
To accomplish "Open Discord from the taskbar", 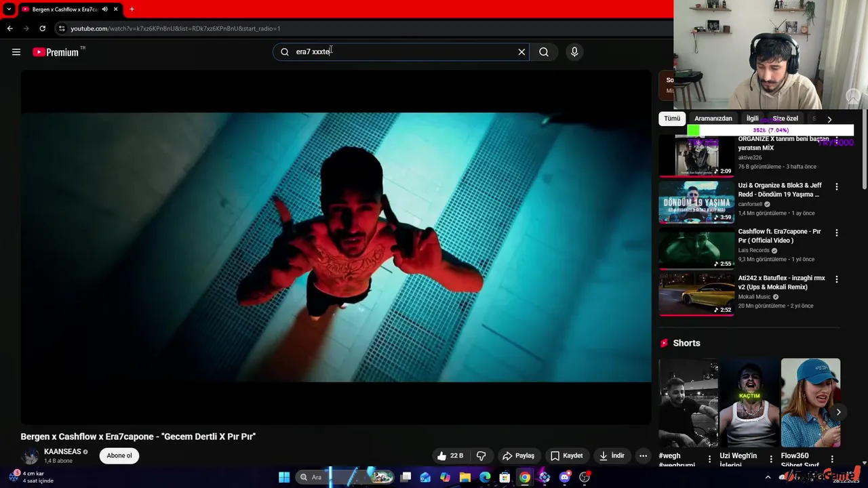I will click(564, 477).
